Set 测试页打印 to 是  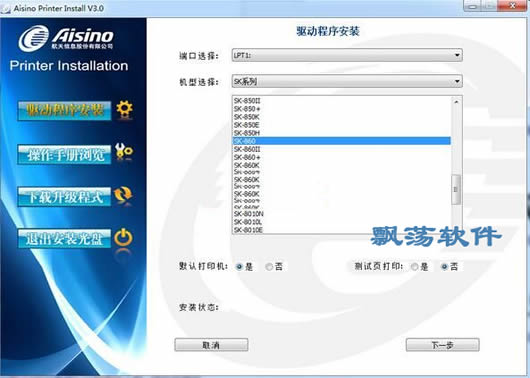click(415, 267)
